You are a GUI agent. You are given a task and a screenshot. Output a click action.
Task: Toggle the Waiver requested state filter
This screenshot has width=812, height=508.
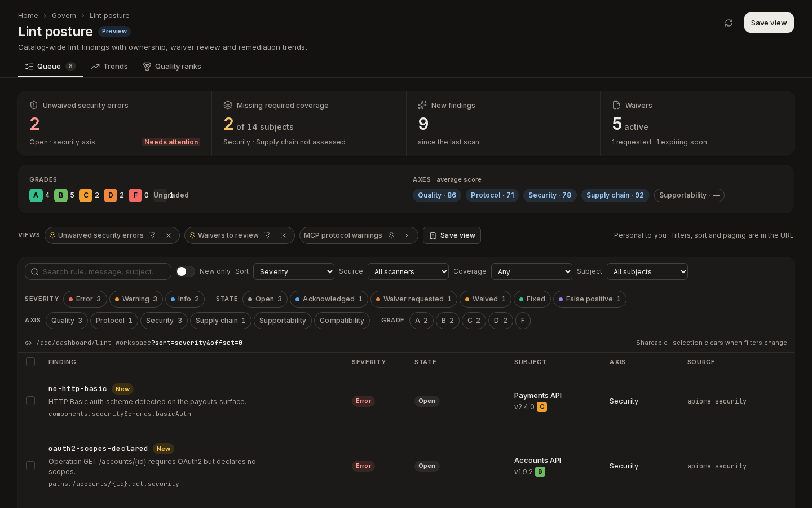pos(413,299)
